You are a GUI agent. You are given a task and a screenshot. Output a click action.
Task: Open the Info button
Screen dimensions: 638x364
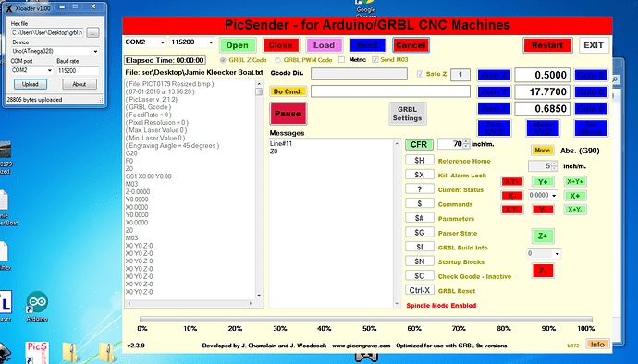[x=597, y=345]
